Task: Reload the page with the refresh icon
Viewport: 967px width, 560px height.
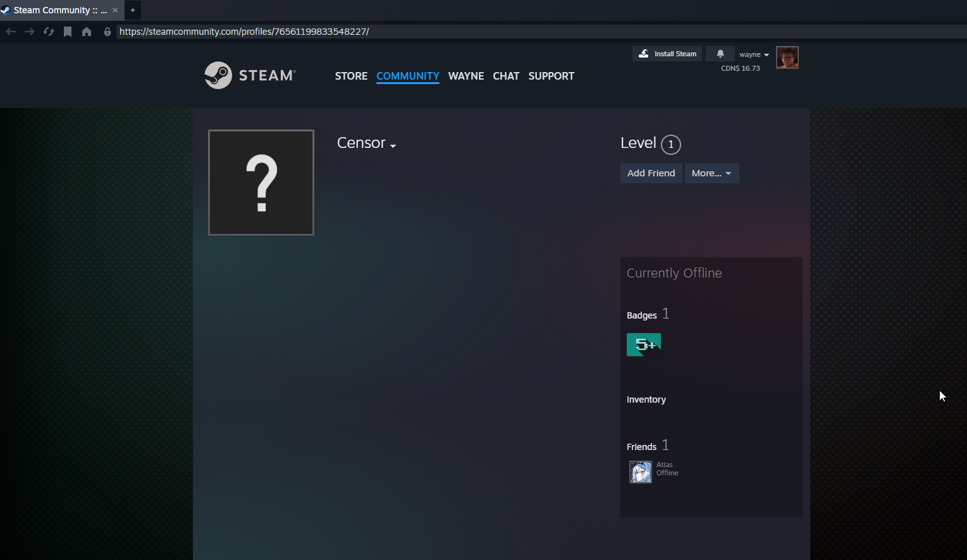Action: pos(49,32)
